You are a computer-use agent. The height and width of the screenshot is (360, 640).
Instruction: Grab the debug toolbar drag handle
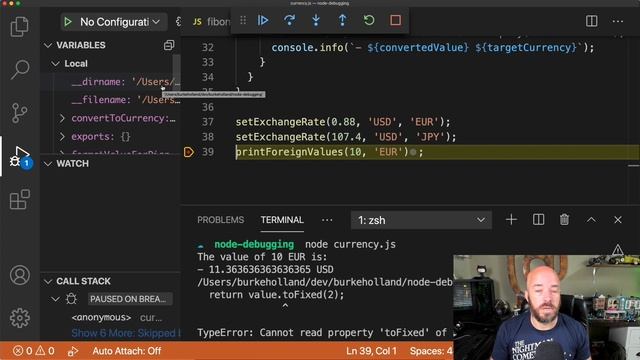[243, 20]
